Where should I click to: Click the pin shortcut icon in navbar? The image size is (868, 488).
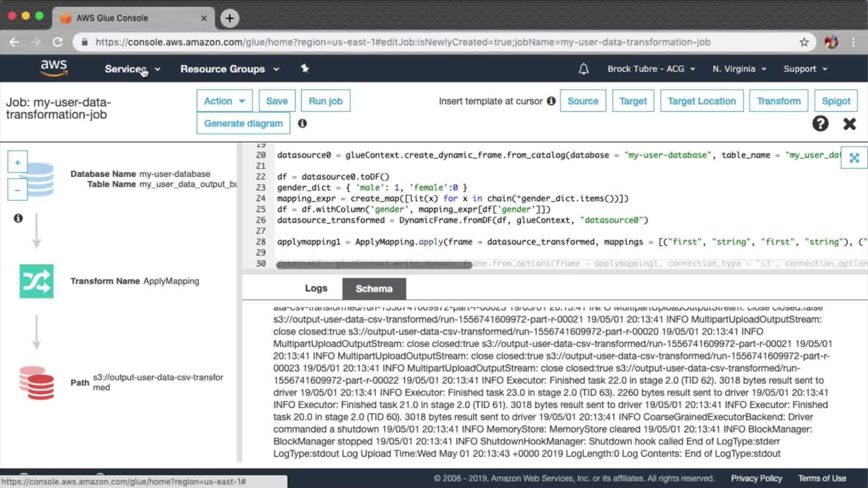coord(305,69)
